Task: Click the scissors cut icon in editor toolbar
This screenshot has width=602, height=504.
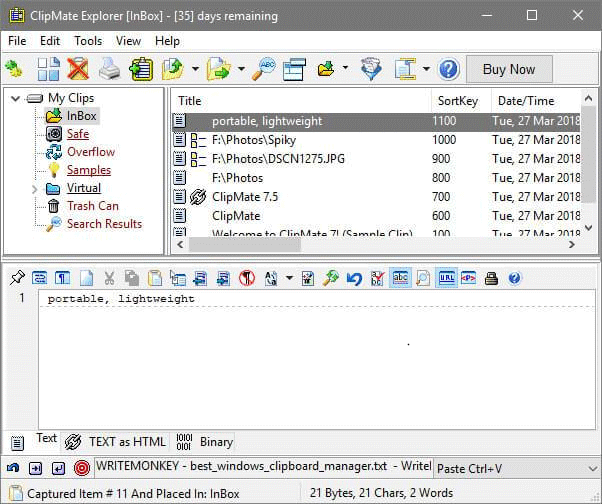Action: (x=108, y=278)
